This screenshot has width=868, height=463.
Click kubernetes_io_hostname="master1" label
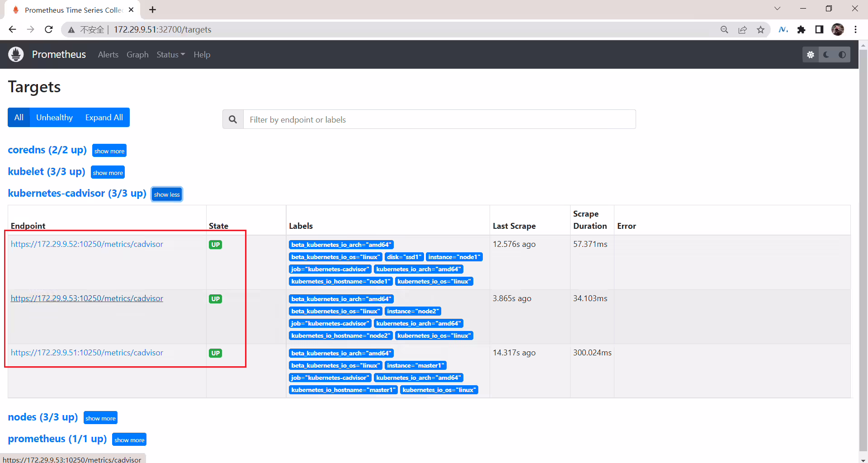[343, 390]
